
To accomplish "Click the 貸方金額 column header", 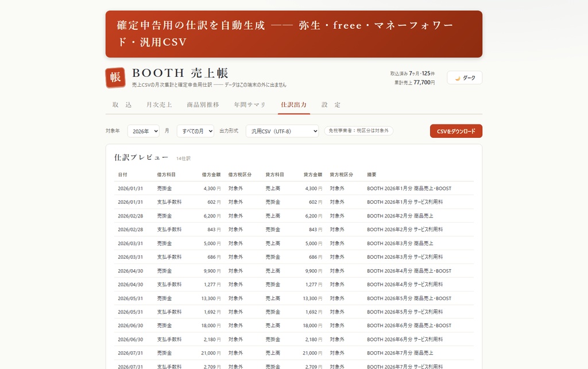I will pyautogui.click(x=313, y=174).
